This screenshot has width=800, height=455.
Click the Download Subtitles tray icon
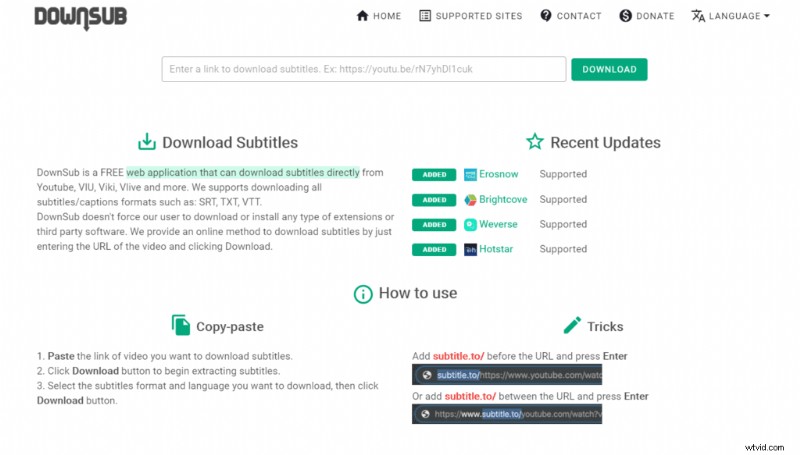(x=147, y=142)
